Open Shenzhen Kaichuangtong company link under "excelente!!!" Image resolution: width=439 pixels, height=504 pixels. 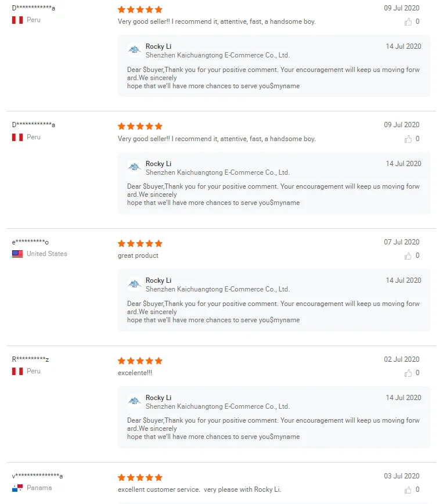click(x=217, y=406)
